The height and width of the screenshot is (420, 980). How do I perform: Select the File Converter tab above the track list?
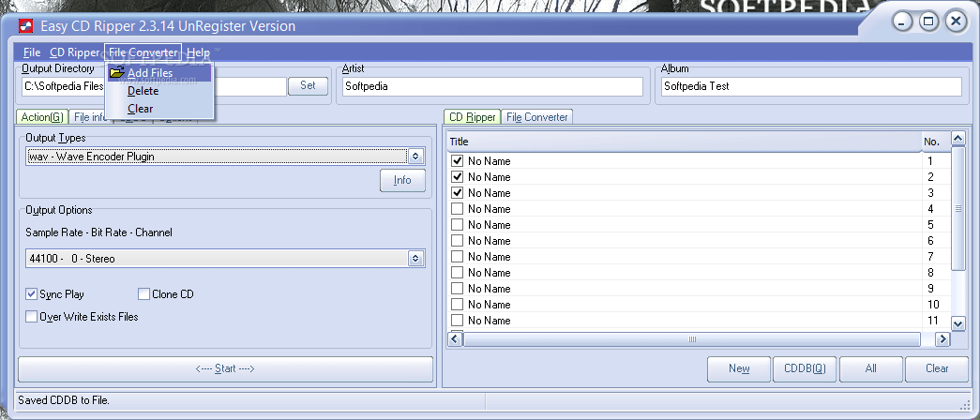536,117
